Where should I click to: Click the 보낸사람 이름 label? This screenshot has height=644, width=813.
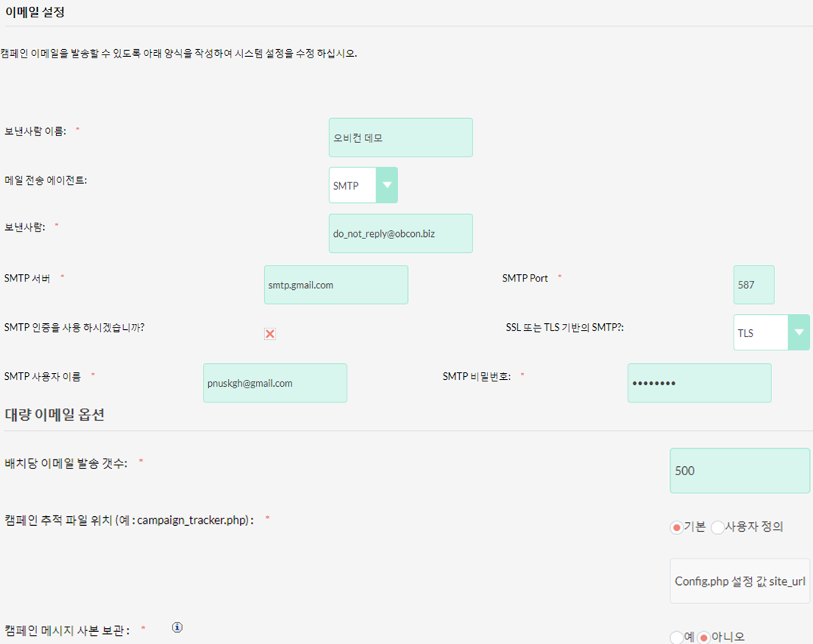click(36, 131)
